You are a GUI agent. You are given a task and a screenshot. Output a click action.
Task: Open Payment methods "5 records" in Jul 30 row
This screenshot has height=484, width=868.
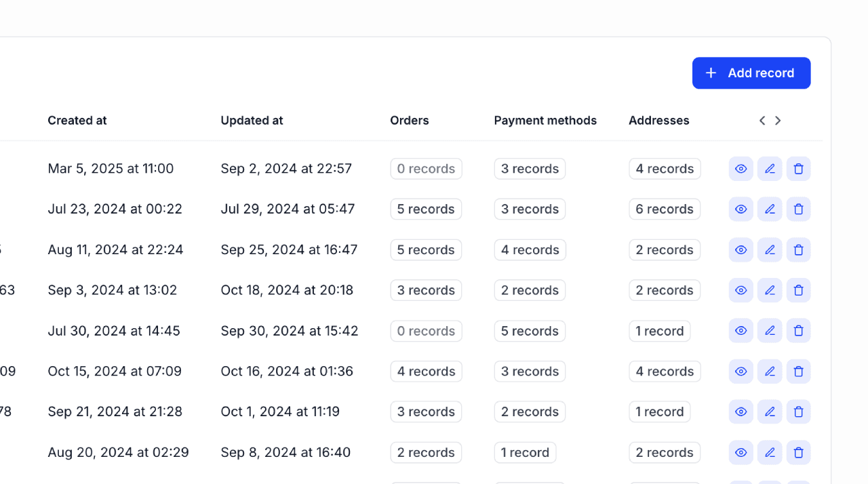click(530, 331)
